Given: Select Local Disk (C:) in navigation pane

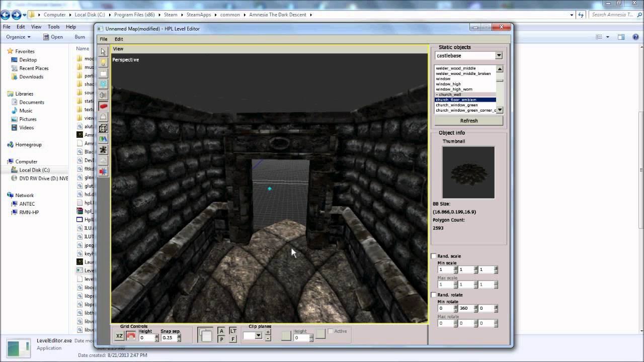Looking at the screenshot, I should (34, 170).
